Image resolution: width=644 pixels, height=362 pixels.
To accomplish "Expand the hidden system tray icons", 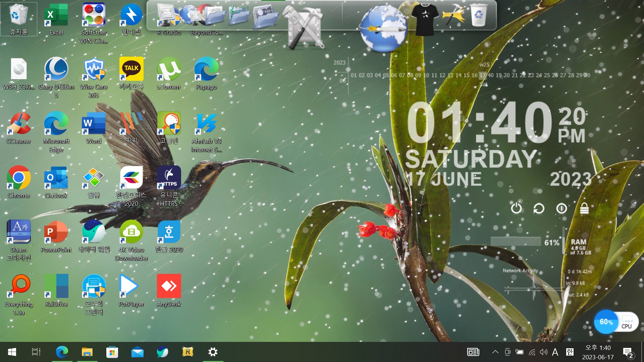I will 495,352.
